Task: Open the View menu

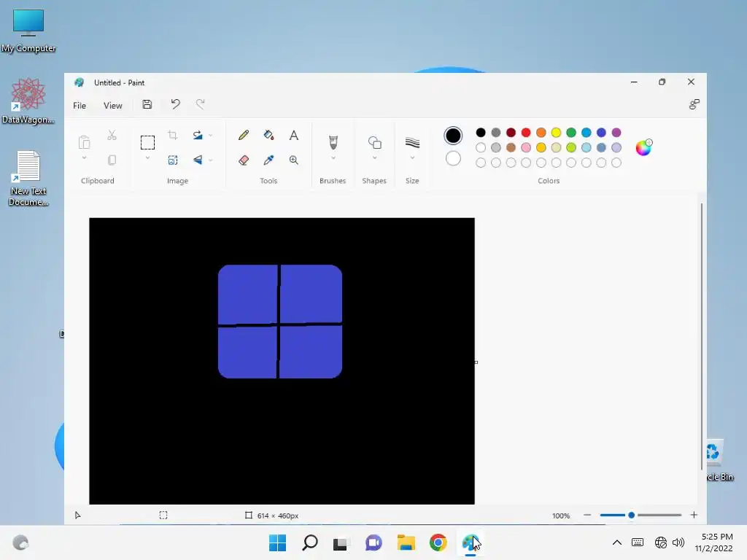Action: (x=113, y=106)
